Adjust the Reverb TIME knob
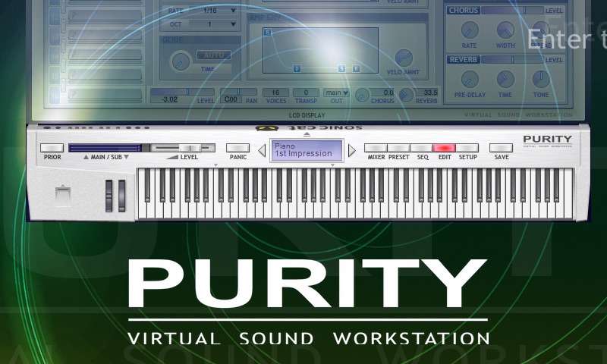This screenshot has width=607, height=364. click(505, 80)
